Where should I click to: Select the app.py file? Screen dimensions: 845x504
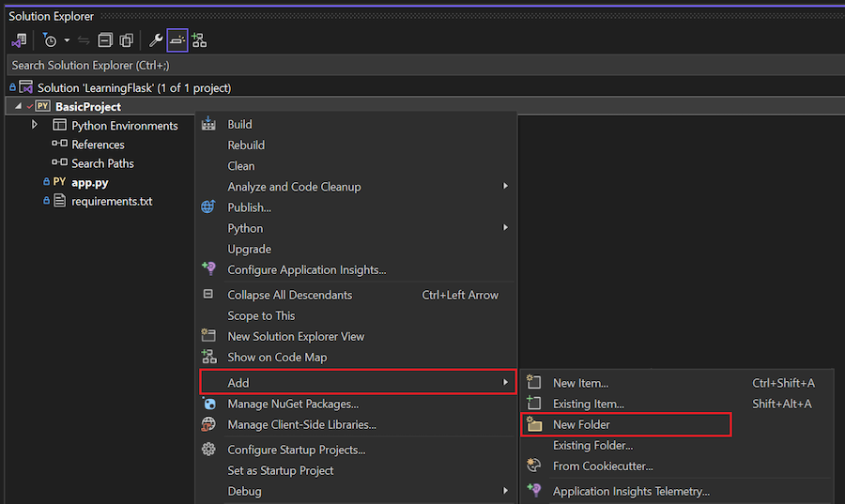(x=89, y=182)
